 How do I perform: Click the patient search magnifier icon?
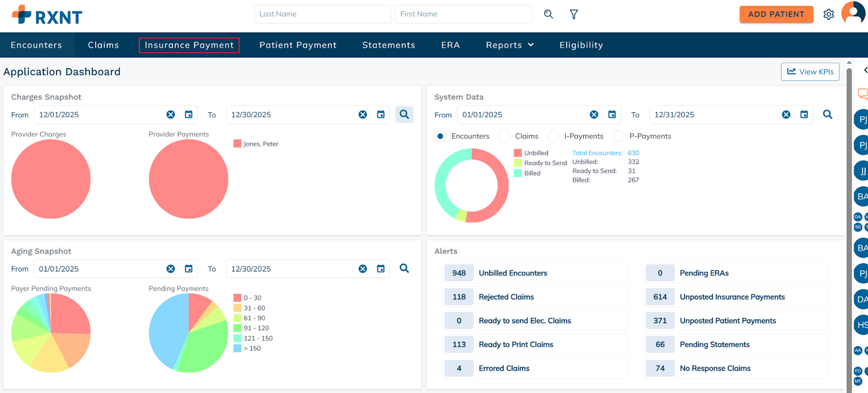[x=548, y=14]
